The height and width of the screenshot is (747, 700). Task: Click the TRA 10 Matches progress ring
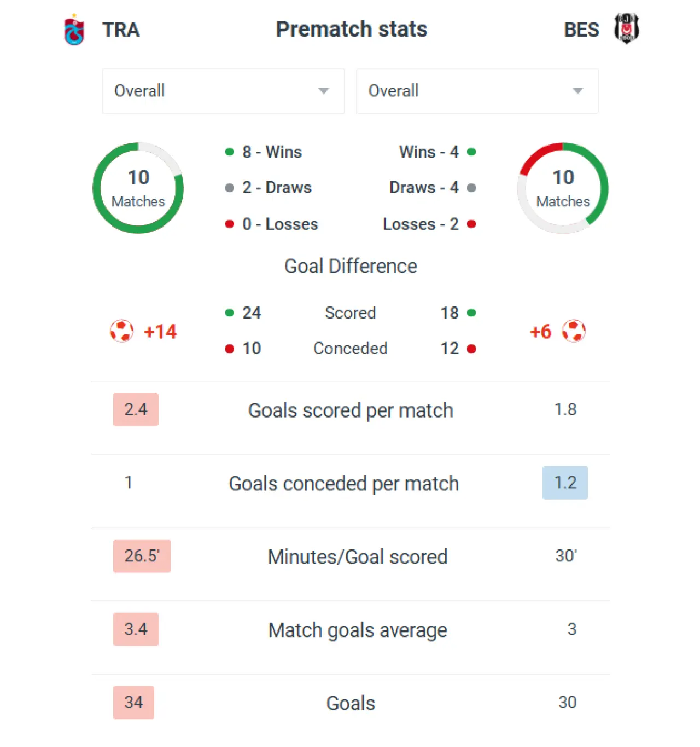point(138,188)
